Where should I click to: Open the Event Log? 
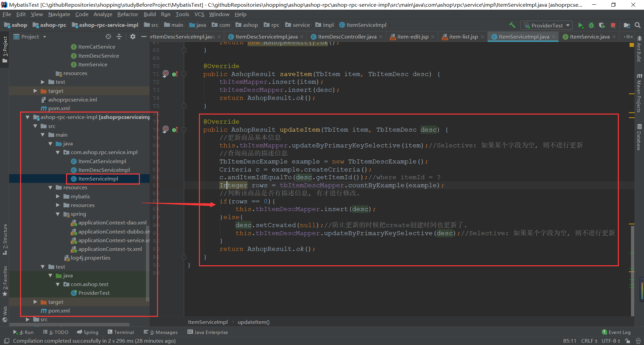pos(616,332)
